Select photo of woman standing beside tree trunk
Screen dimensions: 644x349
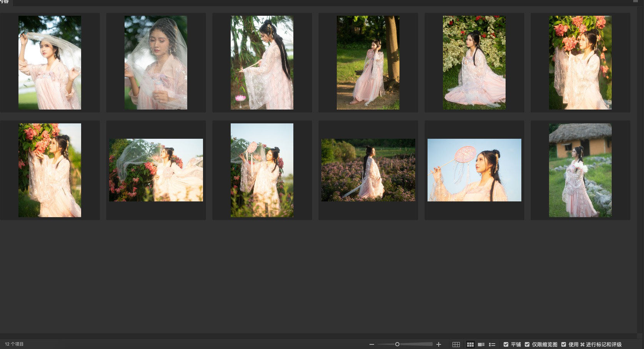coord(368,63)
